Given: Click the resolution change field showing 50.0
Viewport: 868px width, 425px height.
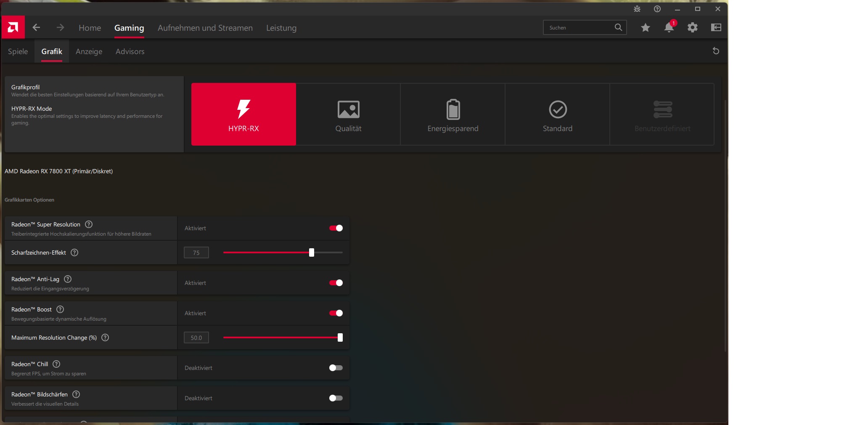Looking at the screenshot, I should pos(196,337).
